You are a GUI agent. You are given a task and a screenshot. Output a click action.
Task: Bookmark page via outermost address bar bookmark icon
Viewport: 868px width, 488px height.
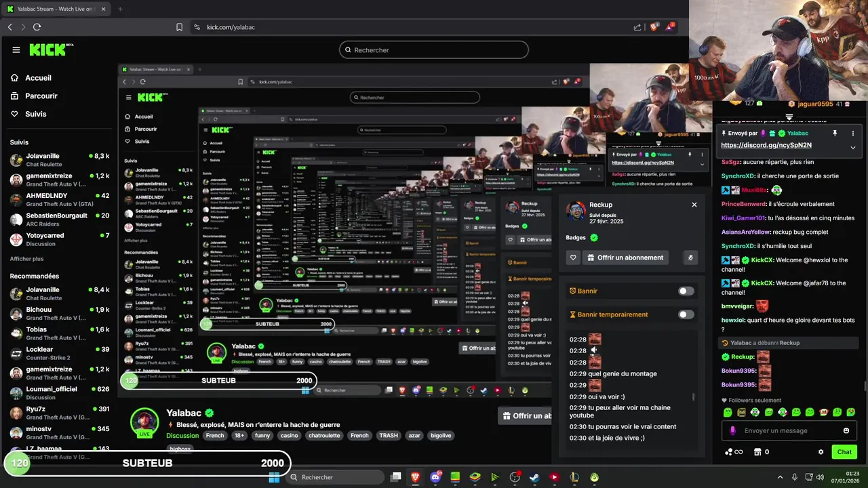pyautogui.click(x=179, y=27)
